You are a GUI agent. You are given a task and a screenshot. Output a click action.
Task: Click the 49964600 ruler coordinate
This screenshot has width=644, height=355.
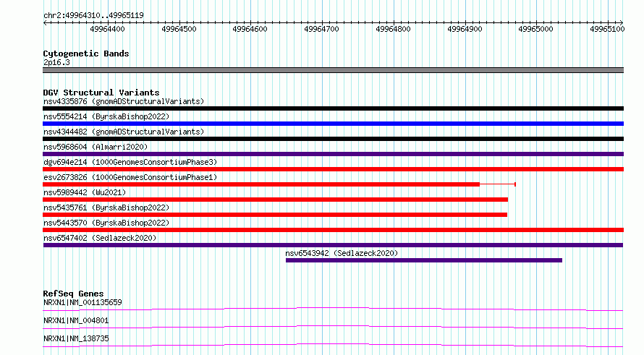tap(250, 29)
